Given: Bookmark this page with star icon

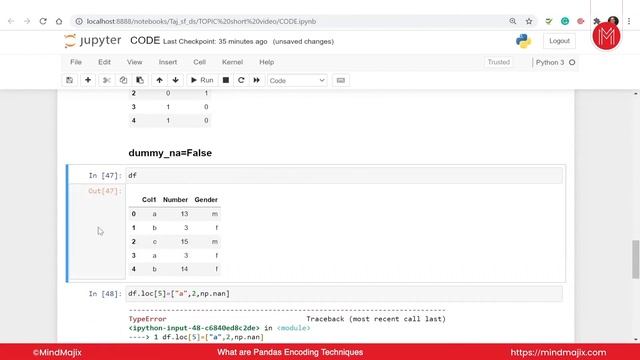Looking at the screenshot, I should click(529, 21).
